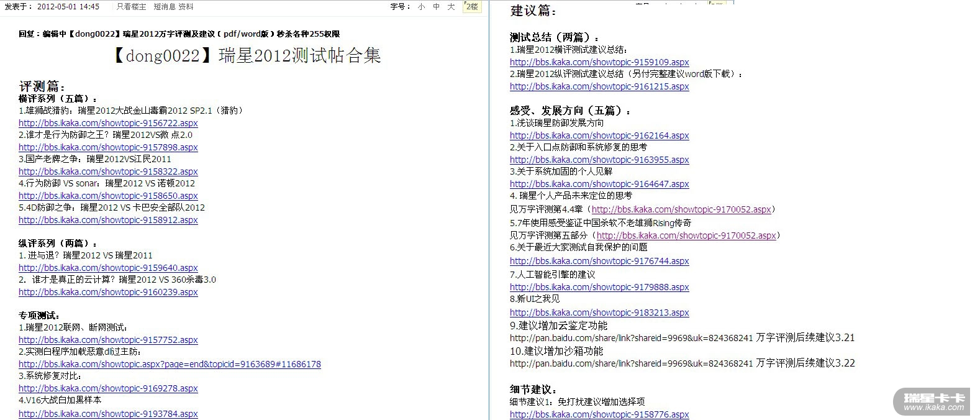
Task: Click the line 1.瑞星2012横评测试建议总结
Action: (x=569, y=50)
